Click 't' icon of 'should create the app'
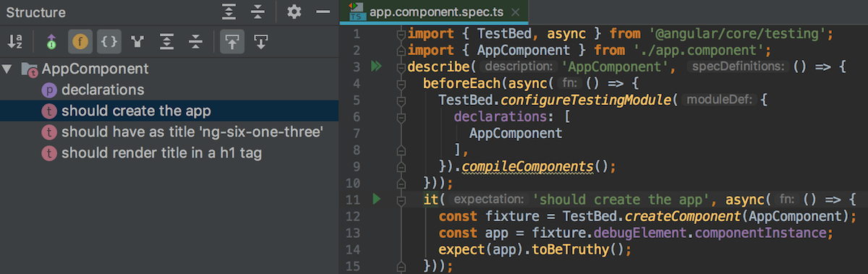 (x=49, y=111)
